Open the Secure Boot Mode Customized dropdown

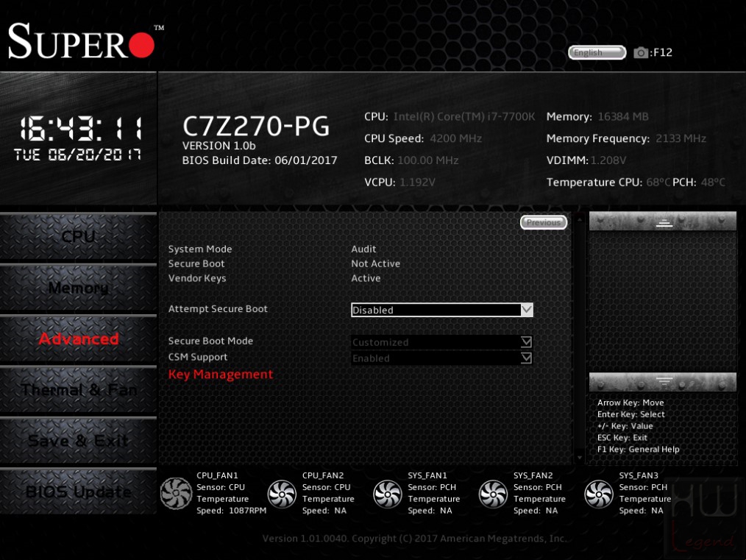point(441,342)
